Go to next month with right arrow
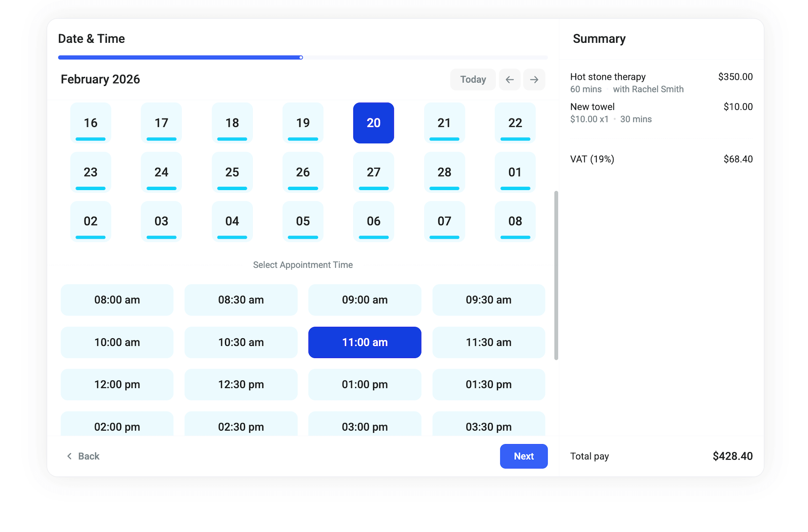The width and height of the screenshot is (808, 532). [534, 79]
